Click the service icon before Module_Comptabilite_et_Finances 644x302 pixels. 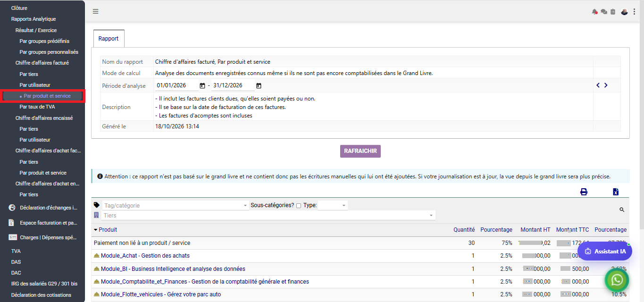(97, 282)
